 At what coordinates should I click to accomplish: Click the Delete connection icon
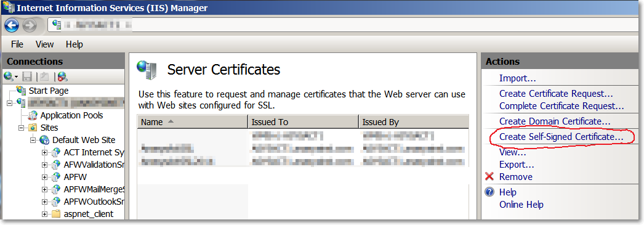[62, 76]
